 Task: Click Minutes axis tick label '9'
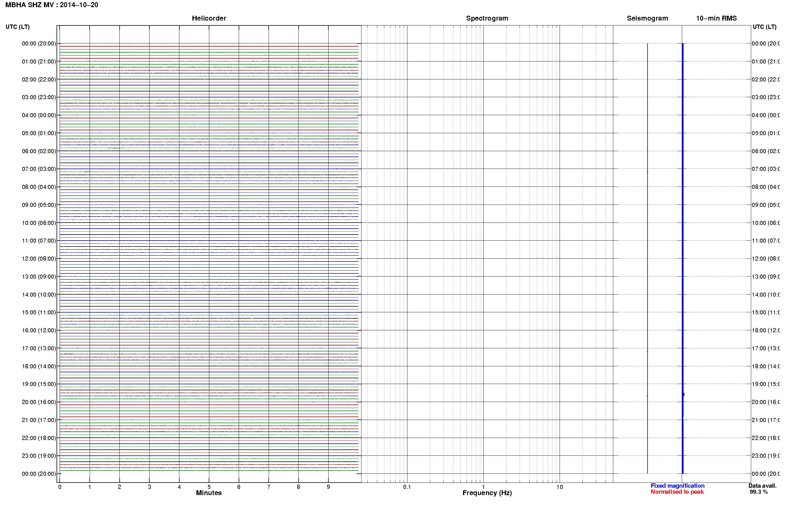point(328,487)
